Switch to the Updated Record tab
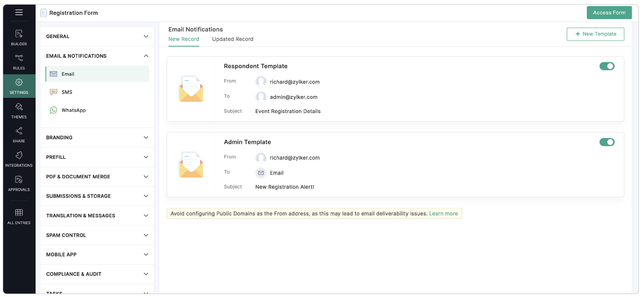Screen dimensions: 644x297 pos(232,39)
